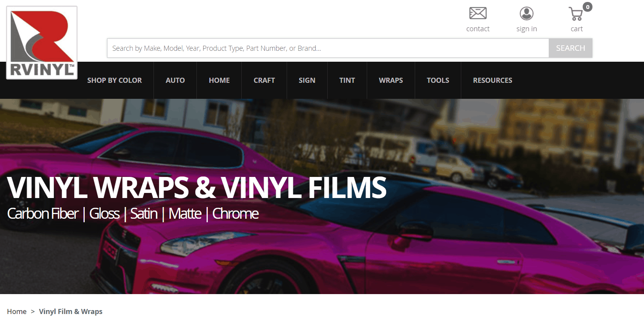Click the pink car hero banner
This screenshot has width=644, height=323.
tap(322, 196)
